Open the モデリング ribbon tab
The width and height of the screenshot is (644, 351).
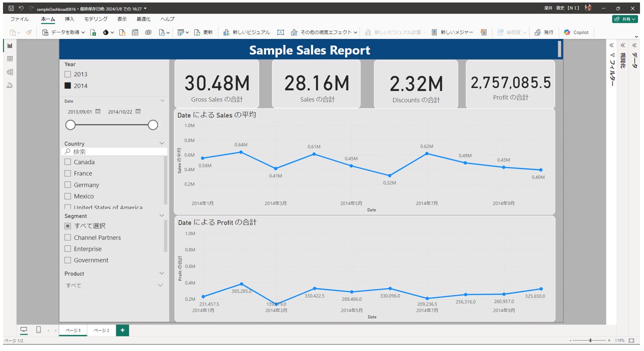[x=95, y=19]
